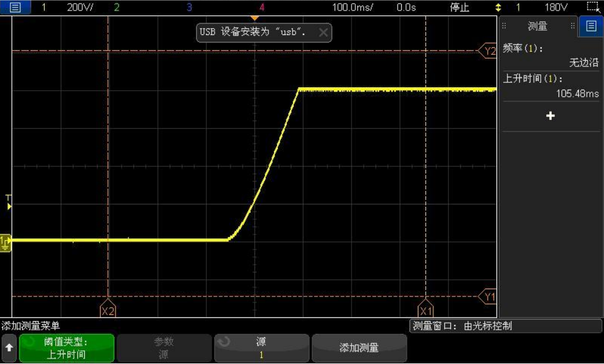Viewport: 604px width, 364px height.
Task: Toggle channel 4 on
Action: coord(262,7)
